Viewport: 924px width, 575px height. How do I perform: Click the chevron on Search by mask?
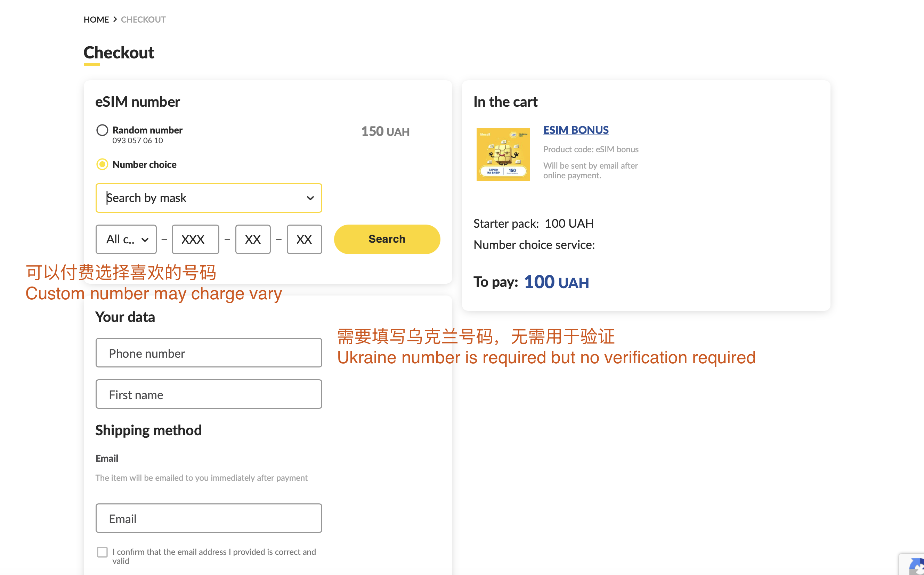pyautogui.click(x=310, y=198)
